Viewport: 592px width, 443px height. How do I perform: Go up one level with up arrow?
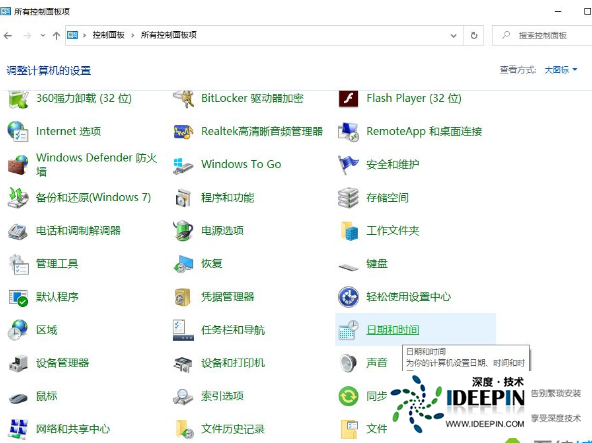click(56, 36)
